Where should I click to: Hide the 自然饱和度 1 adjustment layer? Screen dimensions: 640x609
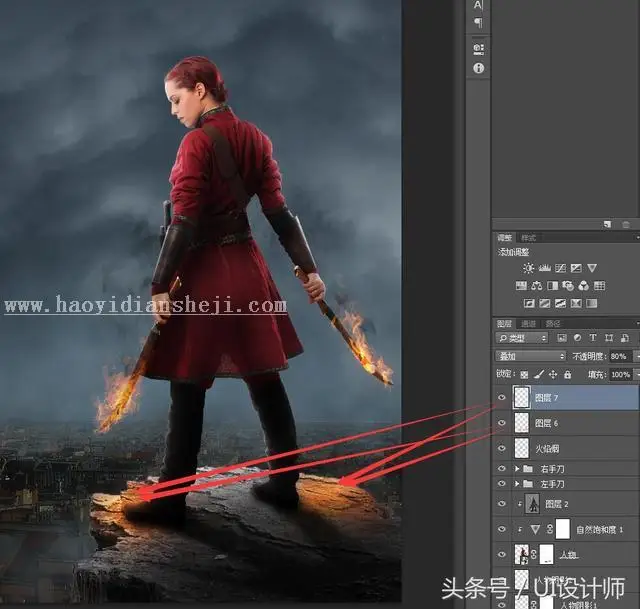coord(502,529)
